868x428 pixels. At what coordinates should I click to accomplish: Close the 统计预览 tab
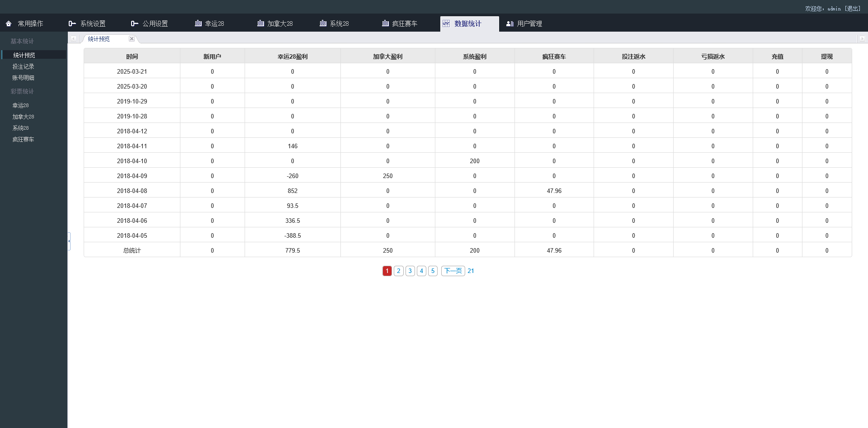(x=132, y=39)
